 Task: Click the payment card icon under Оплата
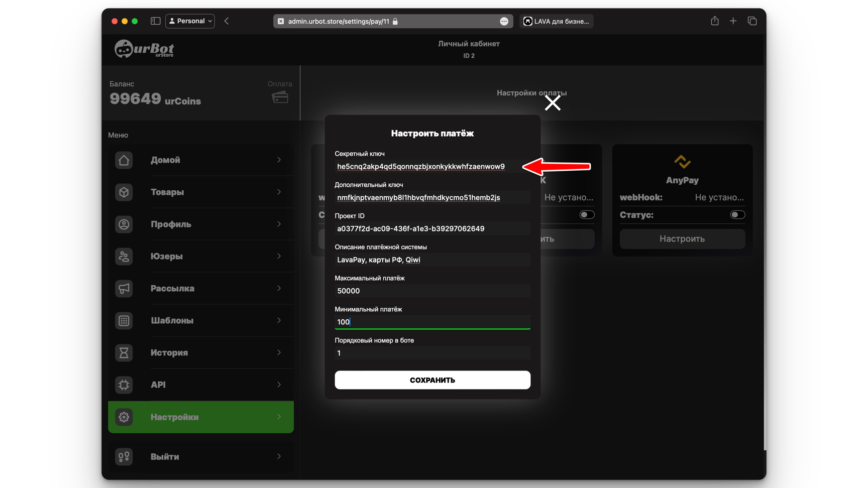pos(280,97)
